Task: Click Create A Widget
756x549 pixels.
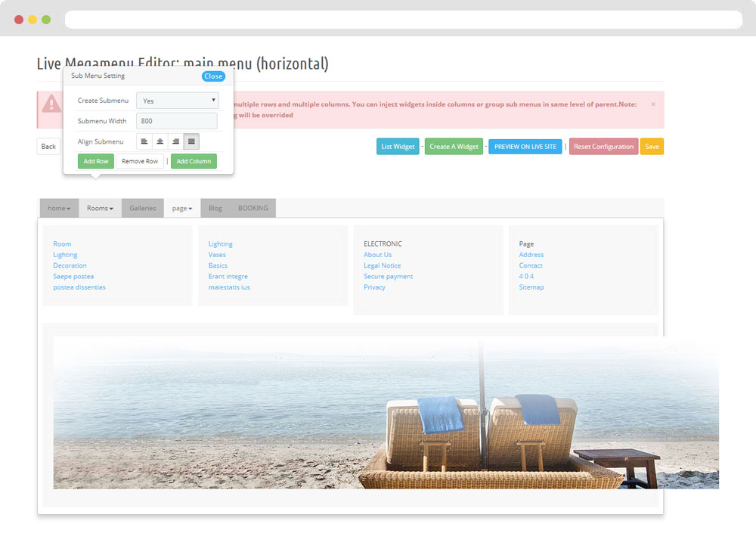Action: 454,147
